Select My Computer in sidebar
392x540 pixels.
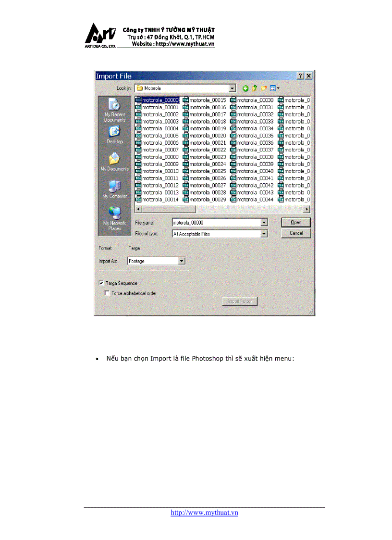(x=114, y=189)
